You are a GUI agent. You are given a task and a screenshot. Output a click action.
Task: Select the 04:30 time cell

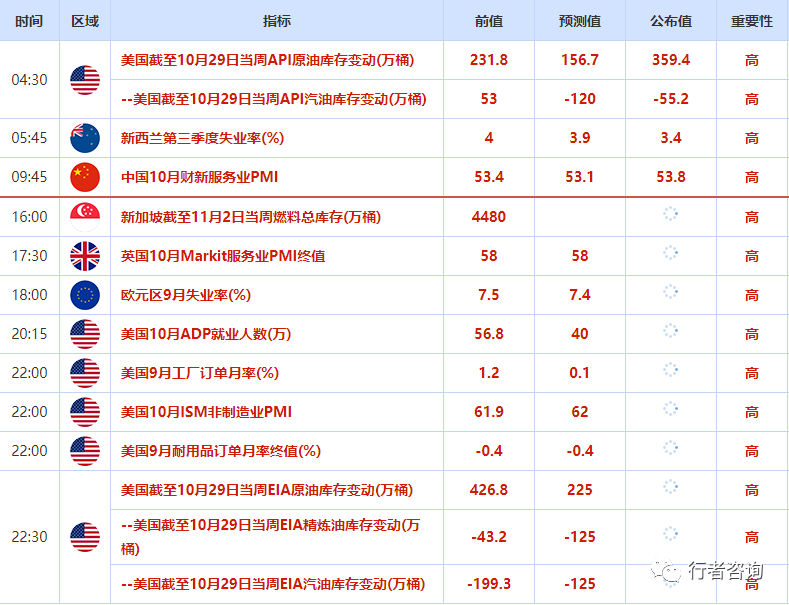29,80
